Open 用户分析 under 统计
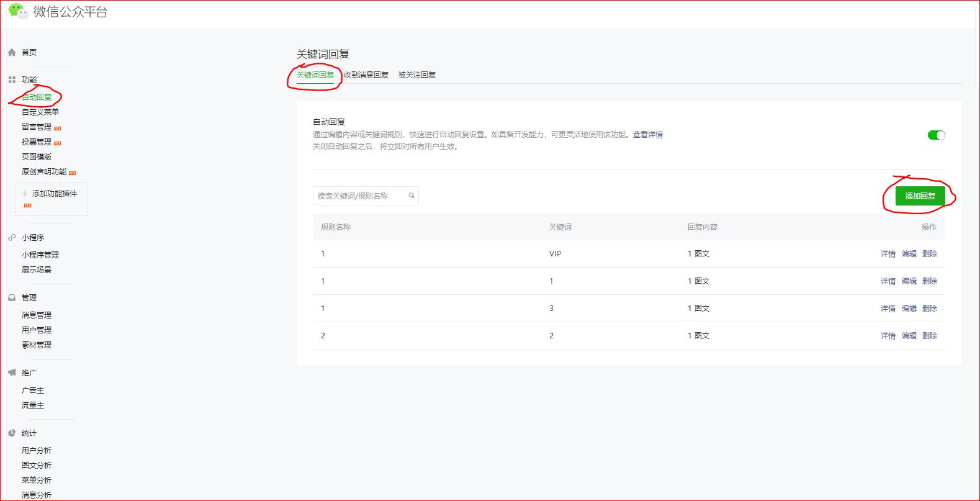 (x=37, y=451)
